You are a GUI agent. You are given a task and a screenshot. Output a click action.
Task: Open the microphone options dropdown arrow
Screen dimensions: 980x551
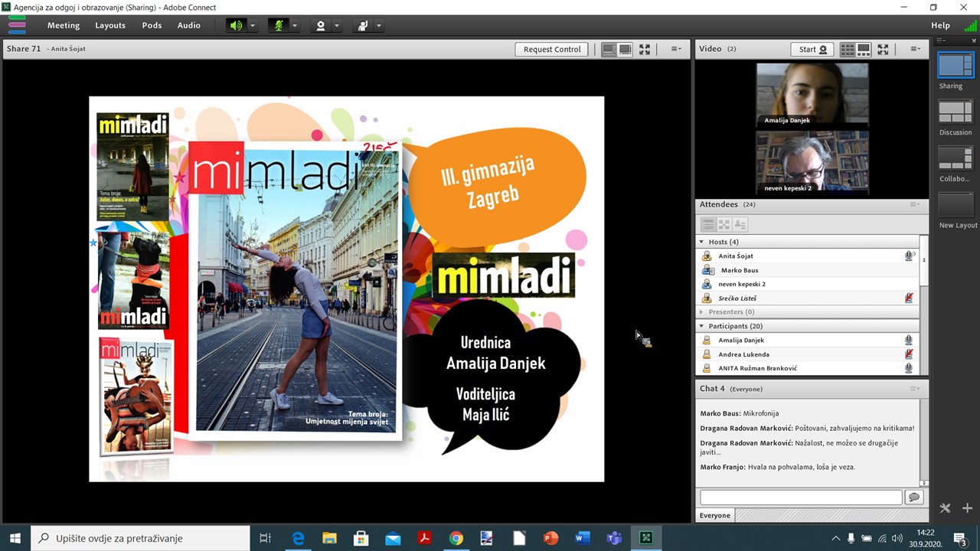tap(294, 25)
